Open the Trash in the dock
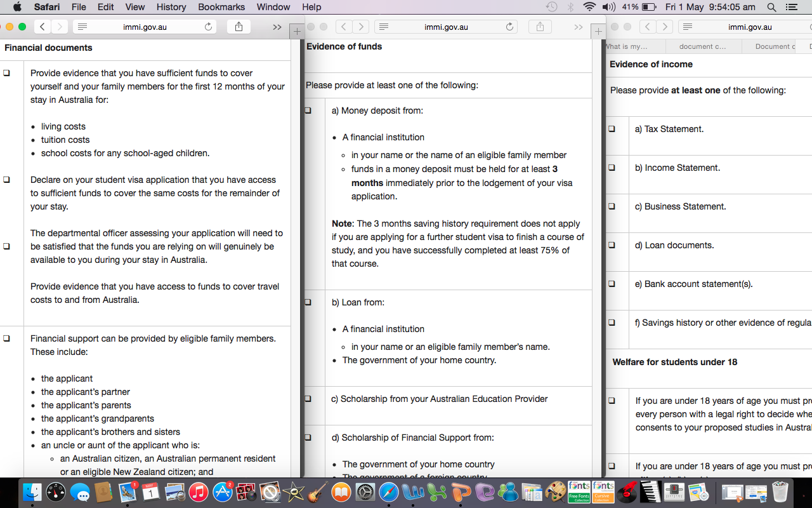Viewport: 812px width, 508px height. point(780,492)
